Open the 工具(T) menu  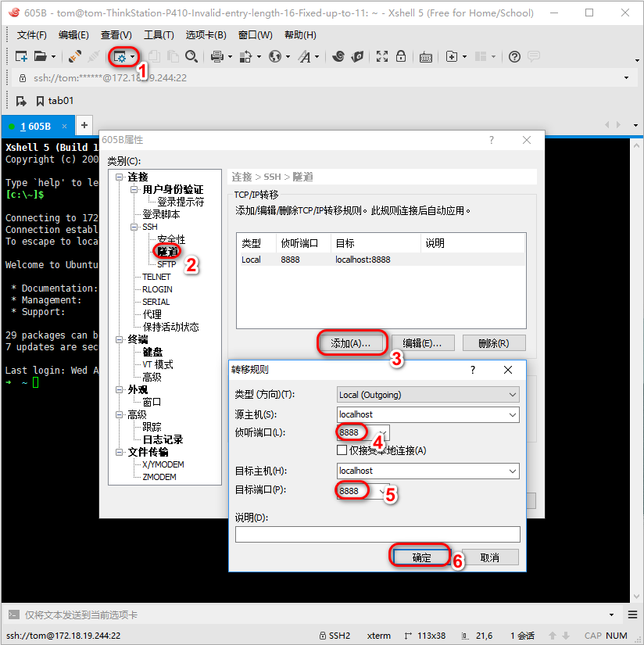click(x=159, y=35)
